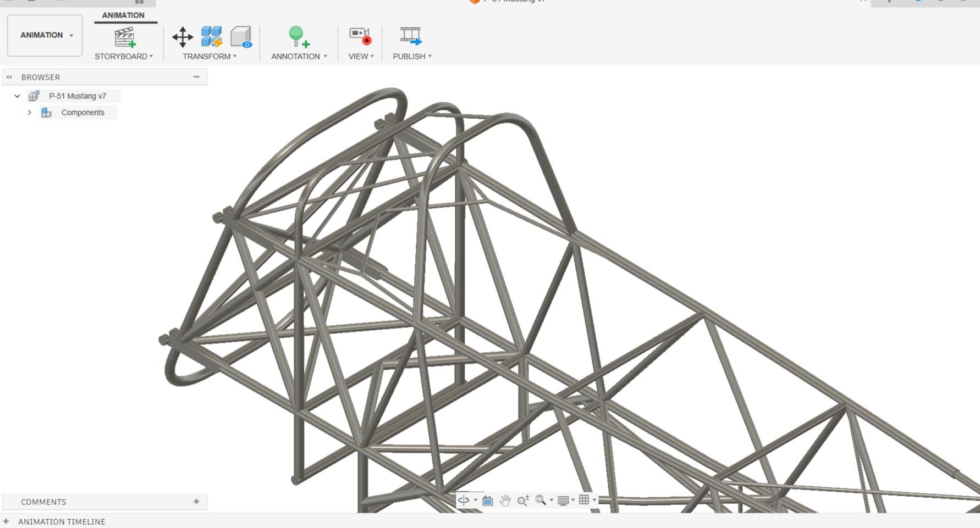
Task: Collapse the P-51 Mustang v7 tree node
Action: tap(17, 96)
